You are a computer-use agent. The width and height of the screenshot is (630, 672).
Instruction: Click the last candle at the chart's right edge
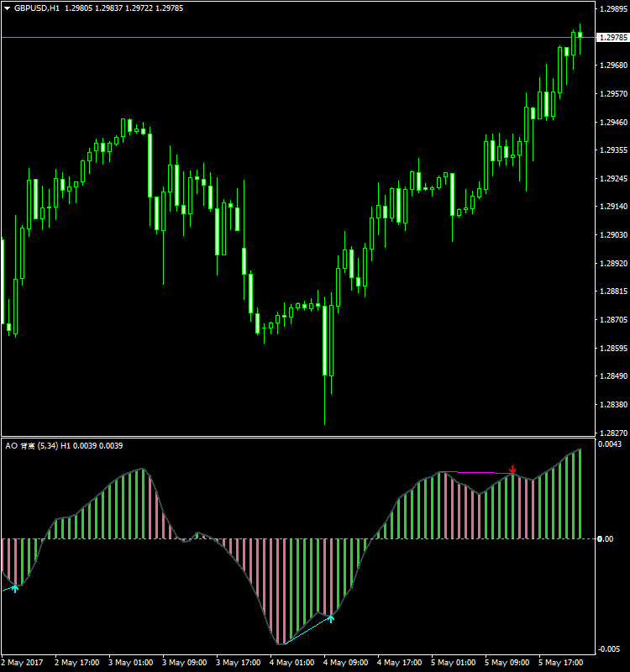pos(580,34)
